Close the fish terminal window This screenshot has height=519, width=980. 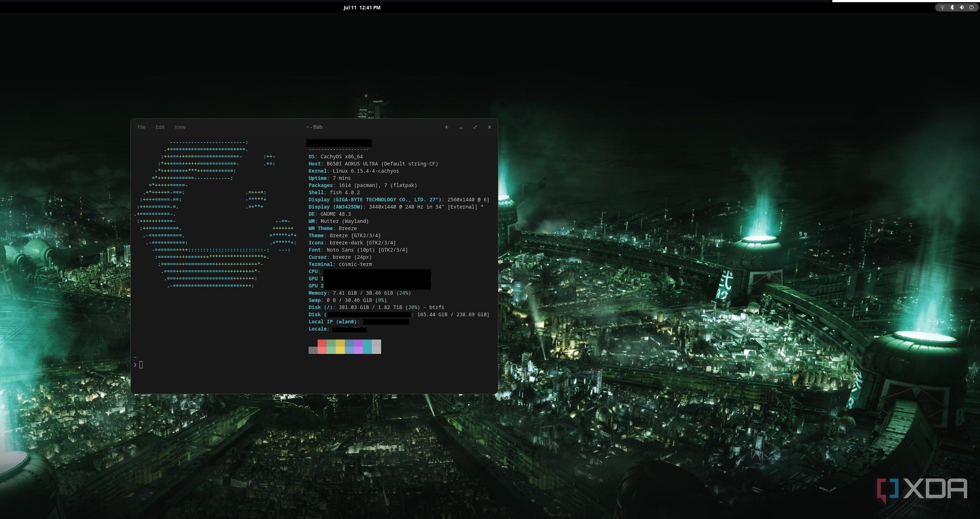coord(490,127)
